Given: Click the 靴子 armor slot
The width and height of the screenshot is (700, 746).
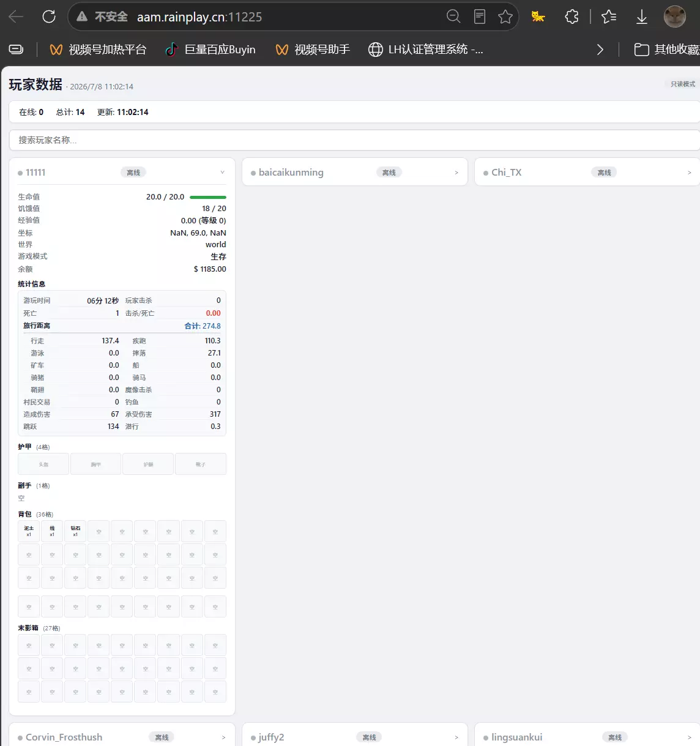Looking at the screenshot, I should (x=201, y=464).
